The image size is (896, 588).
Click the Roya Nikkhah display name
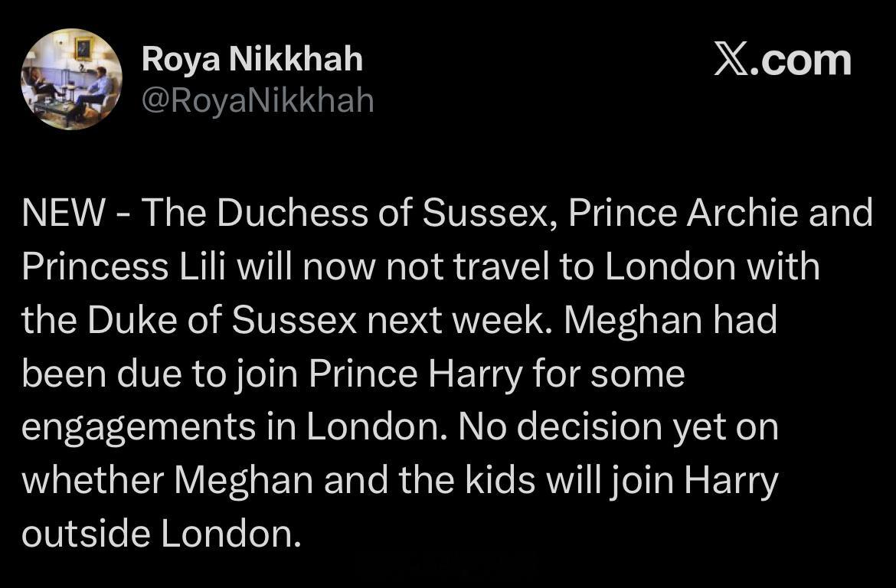tap(252, 60)
